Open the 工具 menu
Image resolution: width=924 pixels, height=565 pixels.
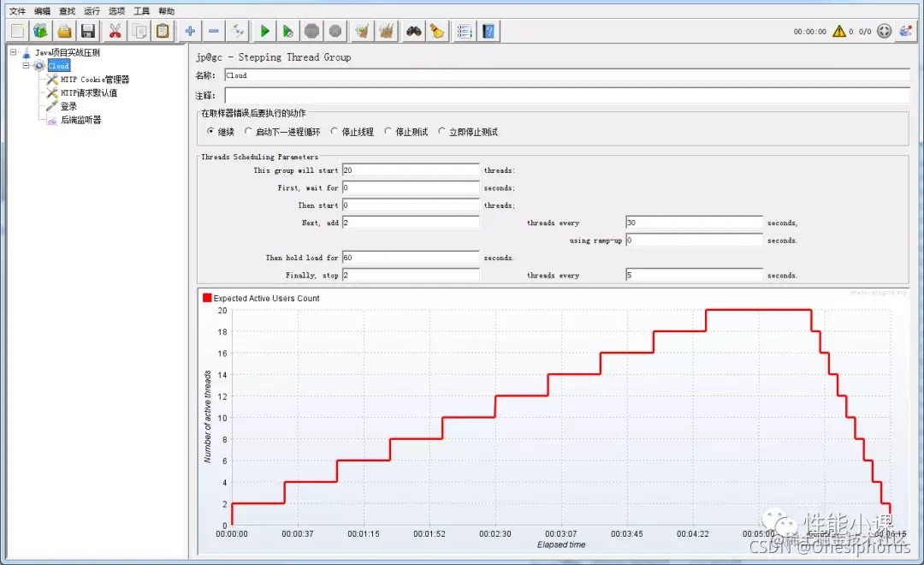[141, 10]
